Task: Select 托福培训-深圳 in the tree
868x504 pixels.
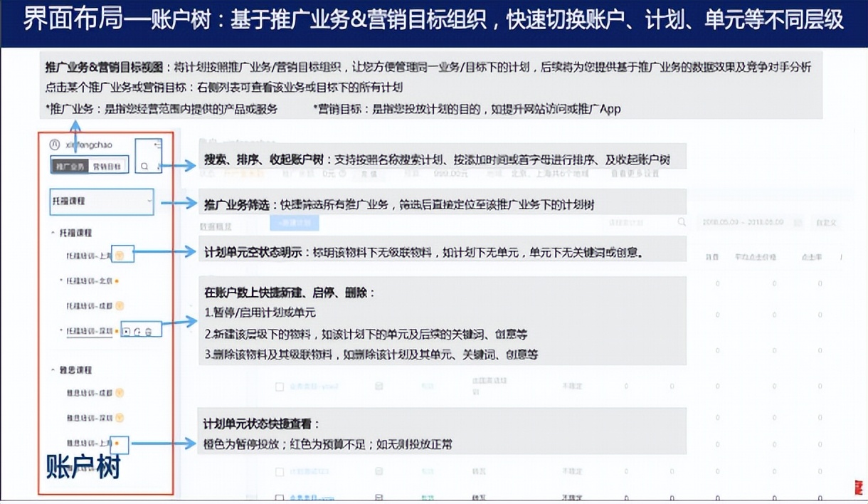Action: coord(89,331)
